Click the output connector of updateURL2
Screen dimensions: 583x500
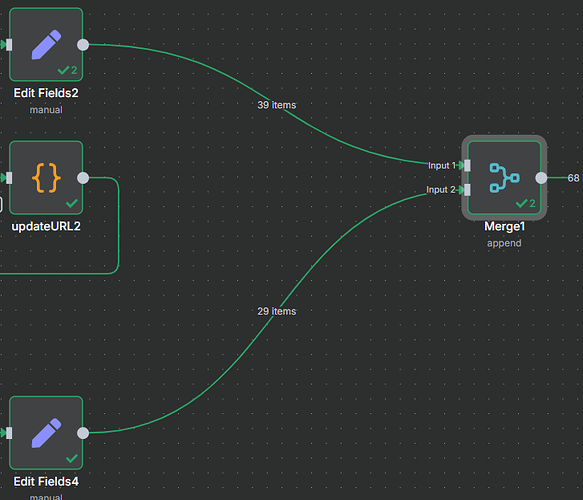(x=83, y=178)
